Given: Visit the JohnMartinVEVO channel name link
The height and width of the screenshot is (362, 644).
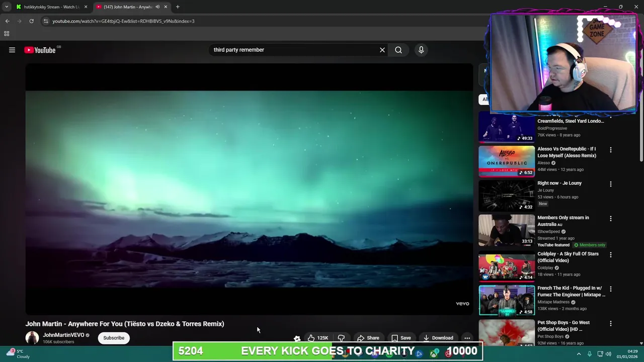Looking at the screenshot, I should [63, 335].
